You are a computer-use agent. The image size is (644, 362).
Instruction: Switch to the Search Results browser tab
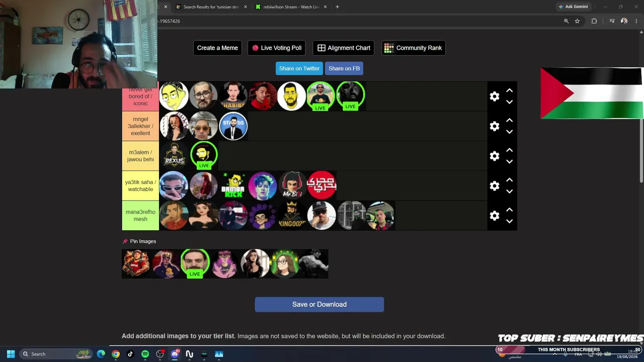click(211, 7)
